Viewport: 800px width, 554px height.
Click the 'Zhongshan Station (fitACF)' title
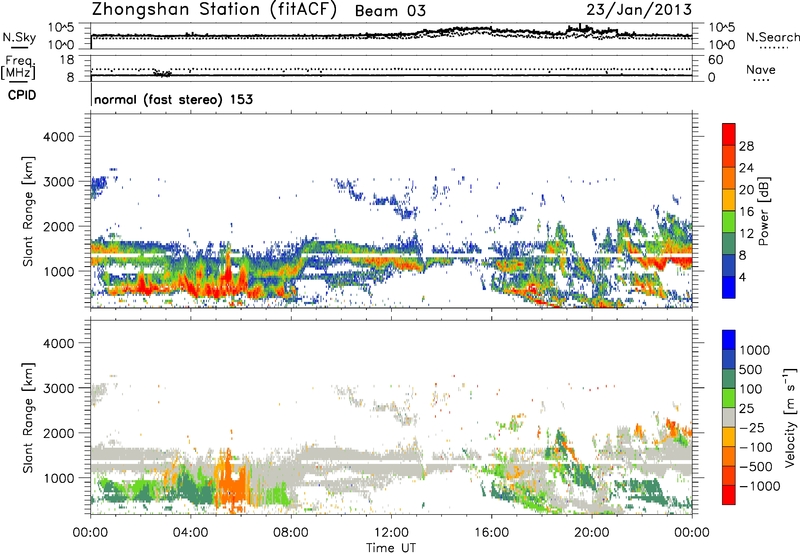point(214,10)
